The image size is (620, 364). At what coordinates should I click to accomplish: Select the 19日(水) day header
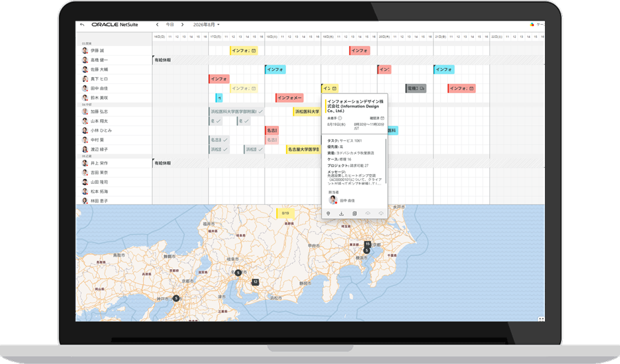point(328,36)
